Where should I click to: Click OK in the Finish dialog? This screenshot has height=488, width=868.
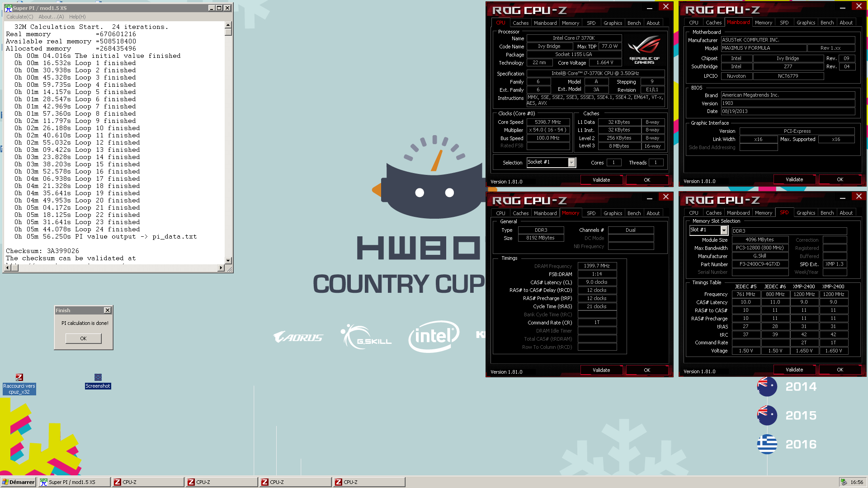84,338
